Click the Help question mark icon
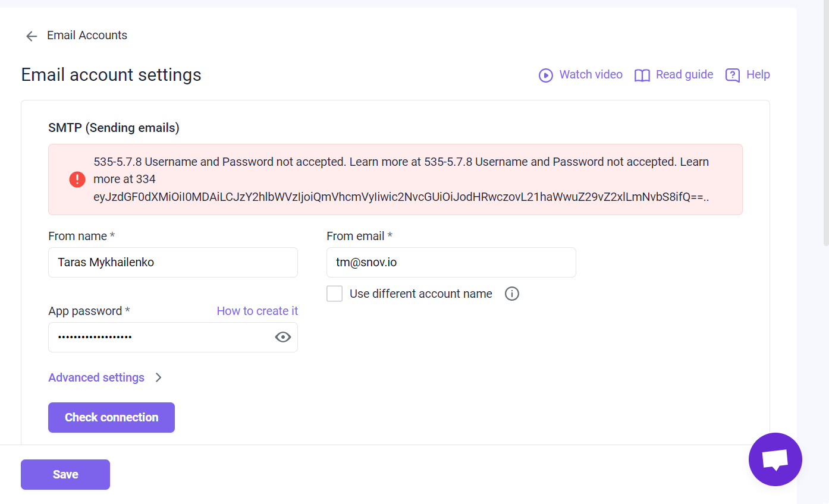 (x=733, y=75)
